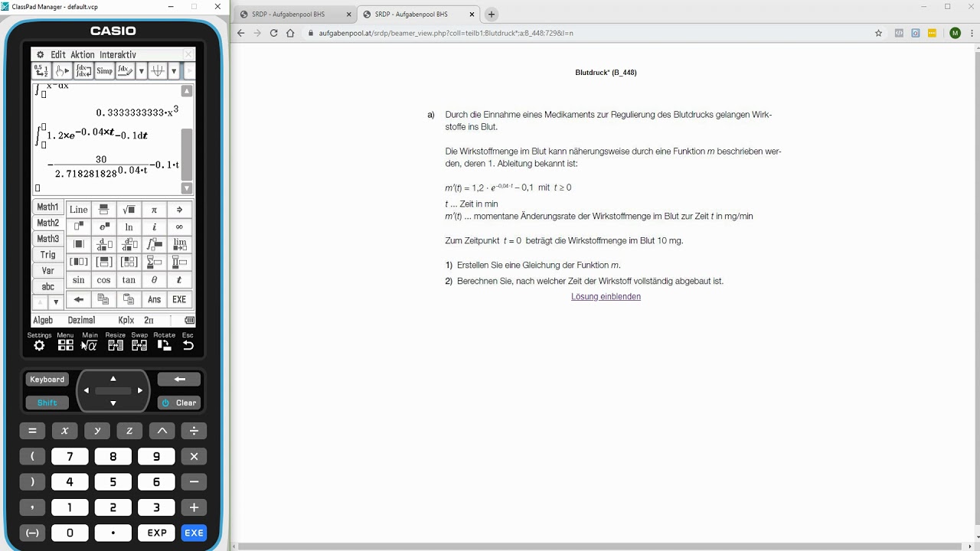Insert product template key
This screenshot has height=551, width=980.
point(179,262)
